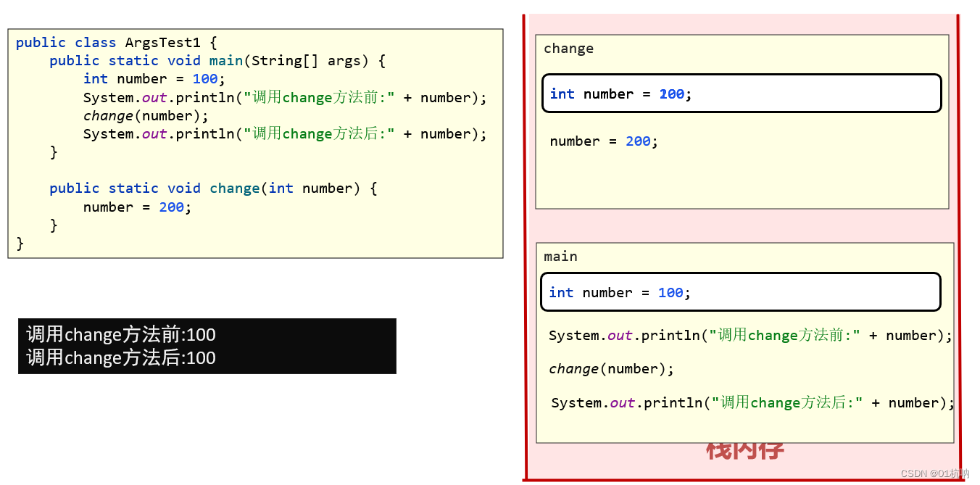This screenshot has width=980, height=485.
Task: Click '调用change方法后' println in main frame
Action: tap(752, 402)
